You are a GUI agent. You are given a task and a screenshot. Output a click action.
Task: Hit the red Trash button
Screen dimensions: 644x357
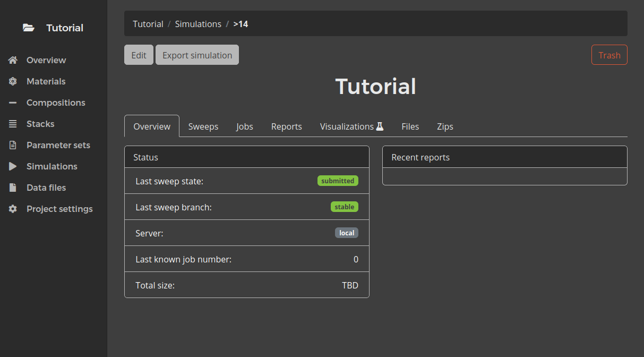pyautogui.click(x=609, y=55)
